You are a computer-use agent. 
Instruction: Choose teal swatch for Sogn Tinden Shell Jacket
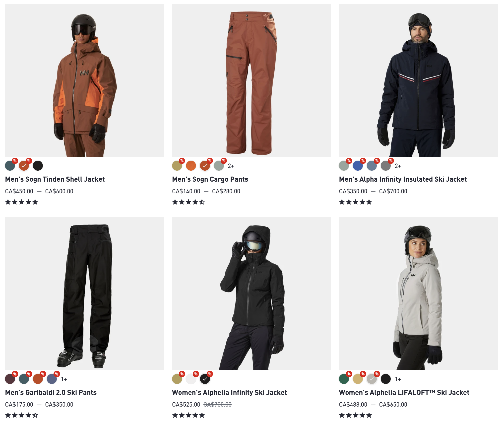tap(10, 166)
